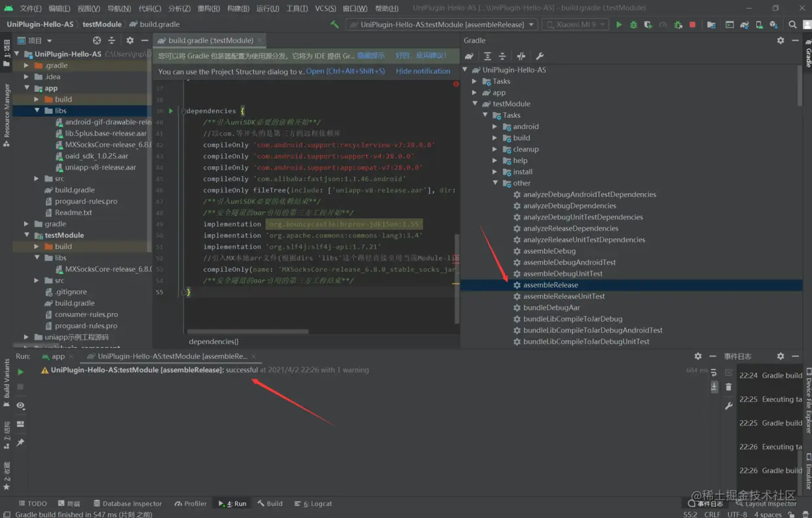Open search everywhere via the magnifier icon
This screenshot has height=518, width=812.
(792, 24)
